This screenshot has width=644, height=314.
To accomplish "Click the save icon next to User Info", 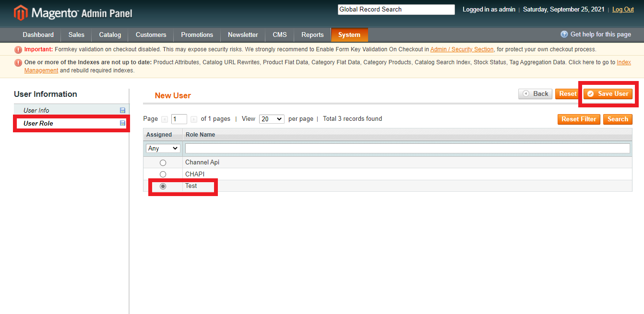I will [122, 110].
